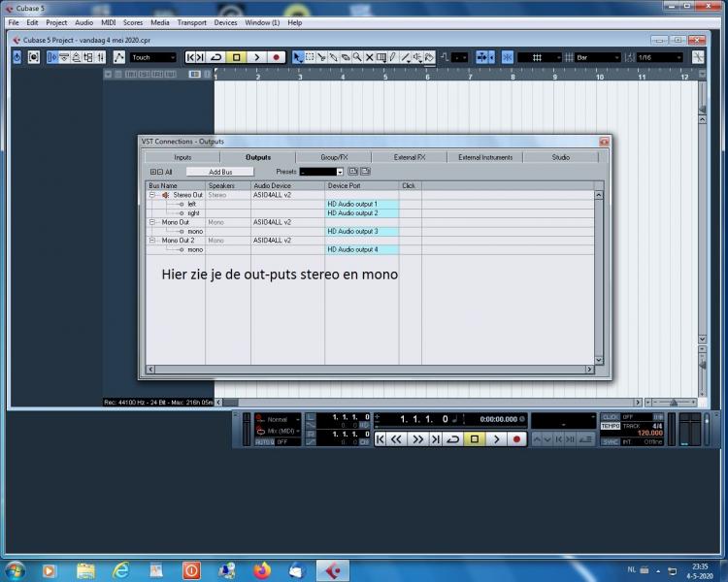Viewport: 728px width, 582px height.
Task: Select the Range Selection tool
Action: click(x=310, y=57)
